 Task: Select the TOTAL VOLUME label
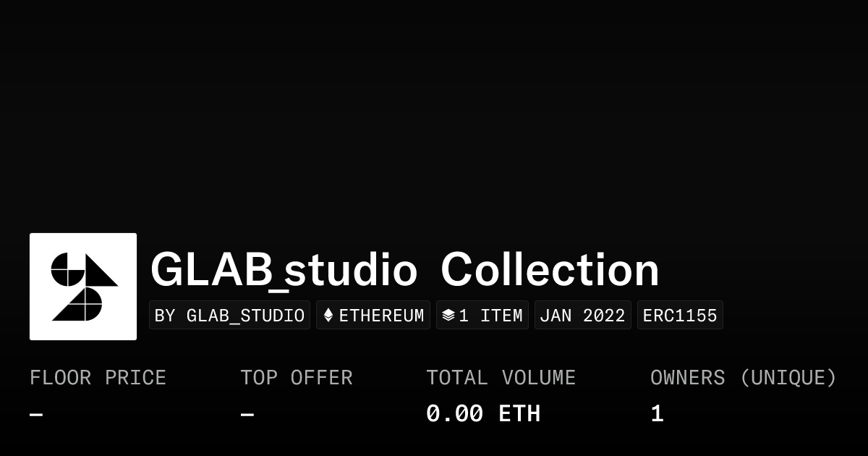pyautogui.click(x=501, y=378)
